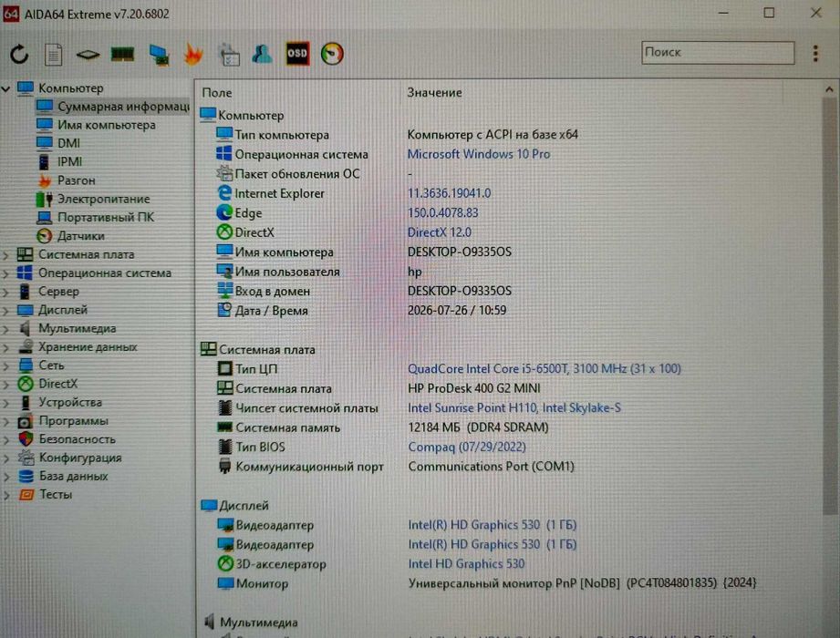Click the network computers toolbar icon
Image resolution: width=840 pixels, height=638 pixels.
click(159, 55)
